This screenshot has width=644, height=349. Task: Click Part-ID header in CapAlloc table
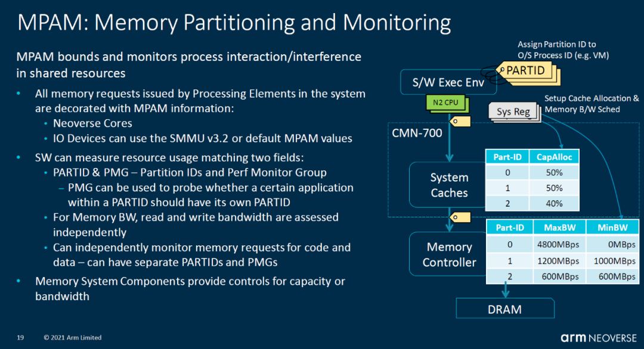tap(507, 157)
